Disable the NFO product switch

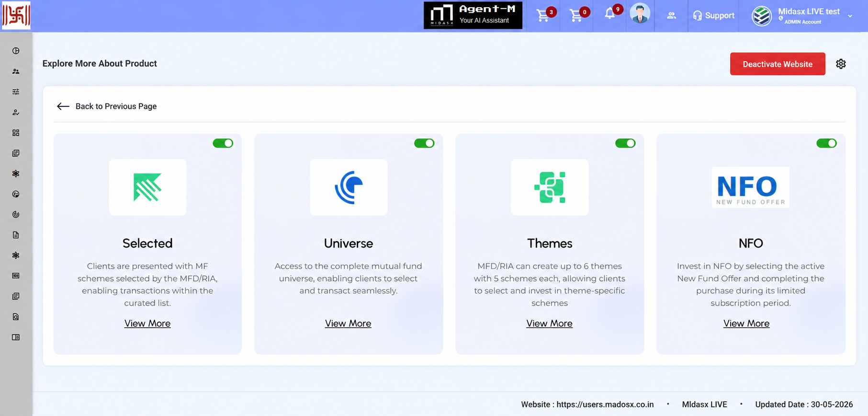tap(826, 143)
